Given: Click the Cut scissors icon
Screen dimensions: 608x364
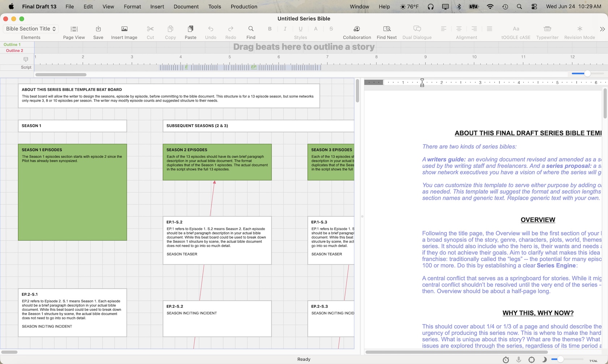Looking at the screenshot, I should click(x=150, y=29).
